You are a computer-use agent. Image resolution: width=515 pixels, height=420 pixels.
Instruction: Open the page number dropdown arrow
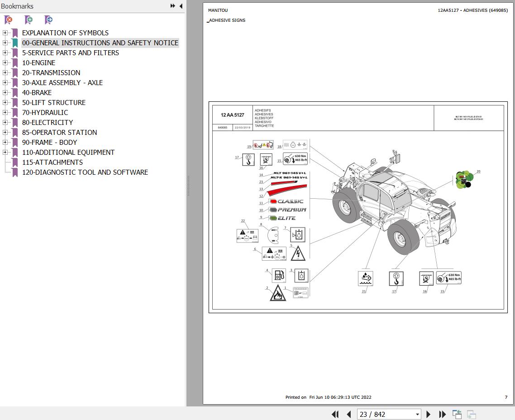coord(417,415)
